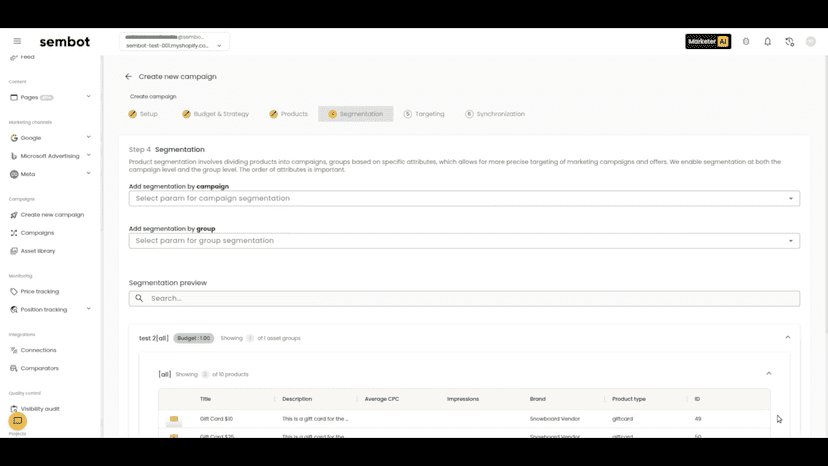Open Asset library in the sidebar

point(37,251)
